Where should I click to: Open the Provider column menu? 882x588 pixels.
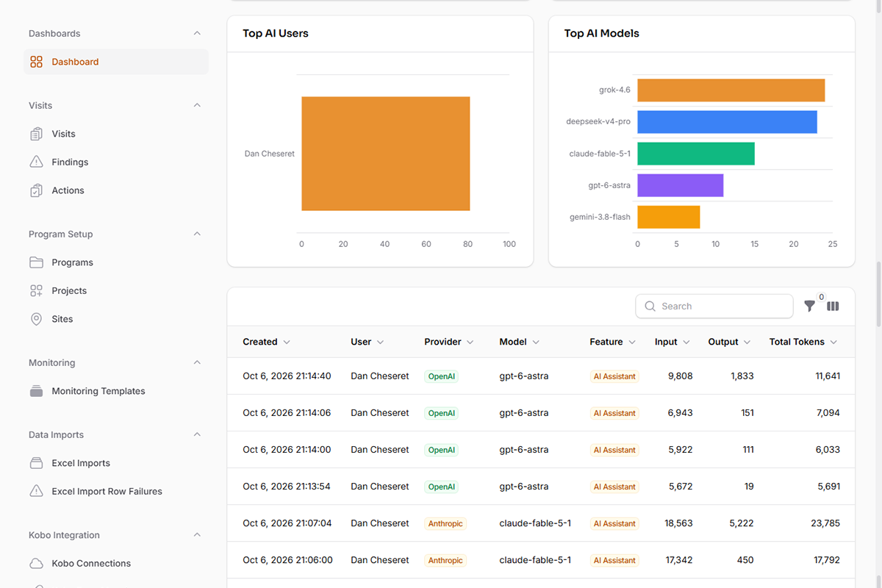pos(470,343)
